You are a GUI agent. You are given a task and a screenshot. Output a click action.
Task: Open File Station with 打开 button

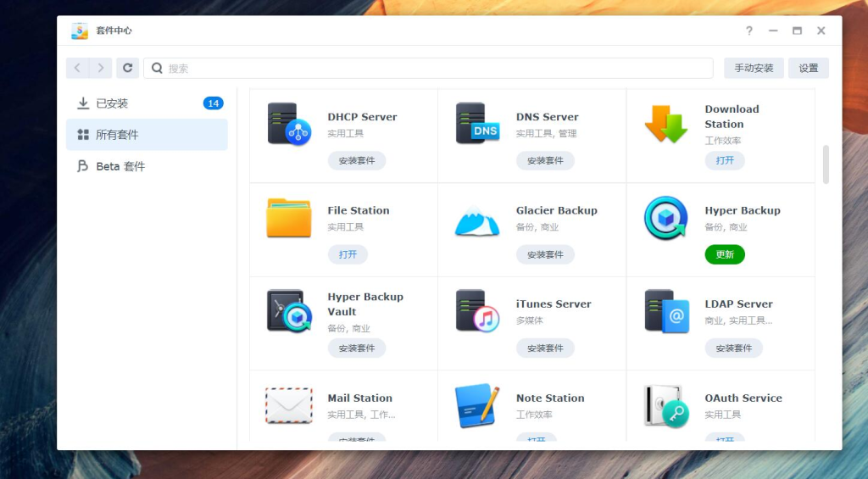click(348, 254)
